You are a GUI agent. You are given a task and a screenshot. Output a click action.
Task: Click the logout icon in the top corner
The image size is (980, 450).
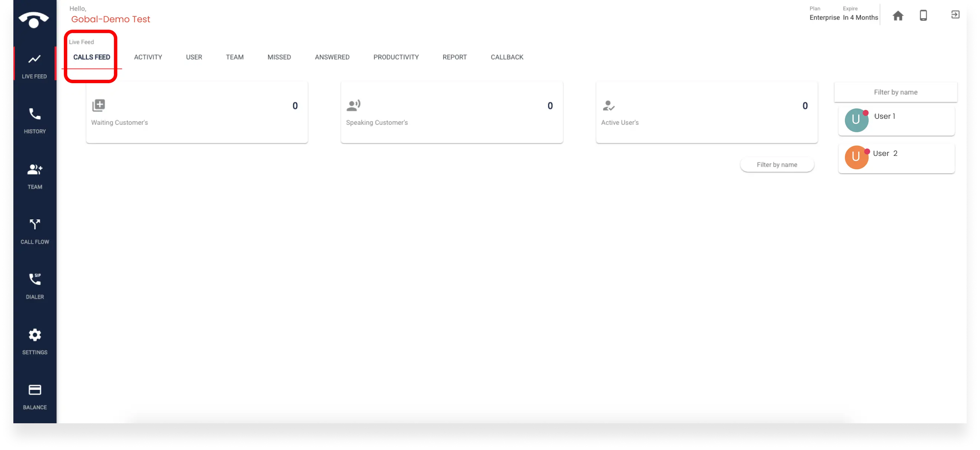[x=955, y=15]
